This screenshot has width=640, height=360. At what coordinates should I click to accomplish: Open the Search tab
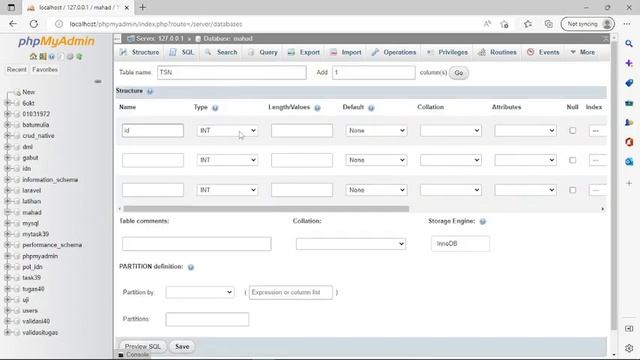[221, 52]
